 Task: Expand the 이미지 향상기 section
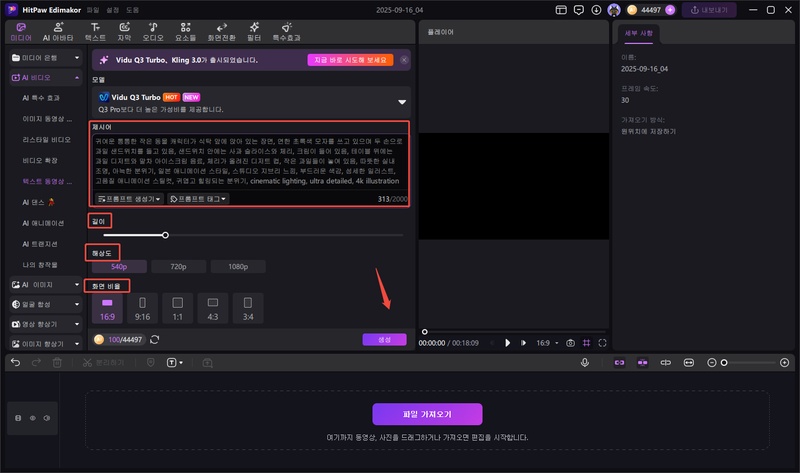tap(46, 344)
